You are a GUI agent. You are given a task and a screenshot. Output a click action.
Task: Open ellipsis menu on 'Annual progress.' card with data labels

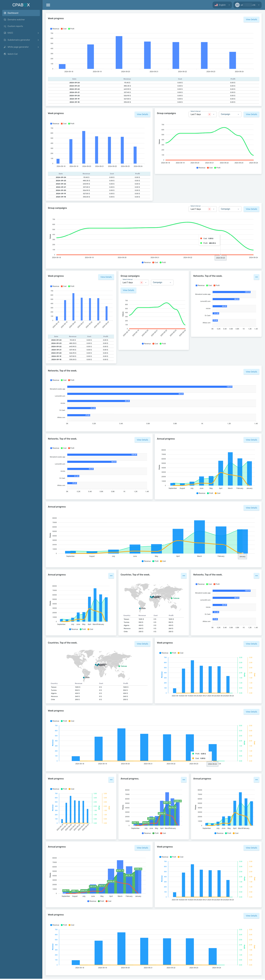184,780
